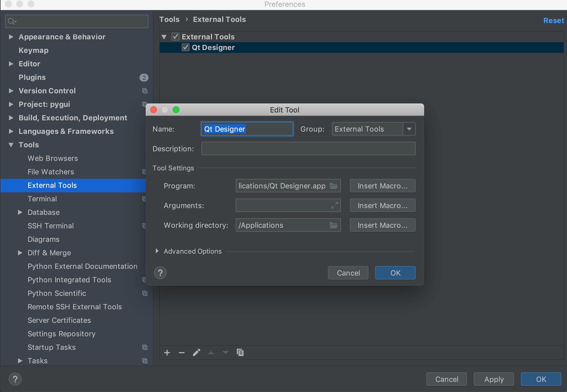
Task: Click the Reset link
Action: tap(553, 21)
